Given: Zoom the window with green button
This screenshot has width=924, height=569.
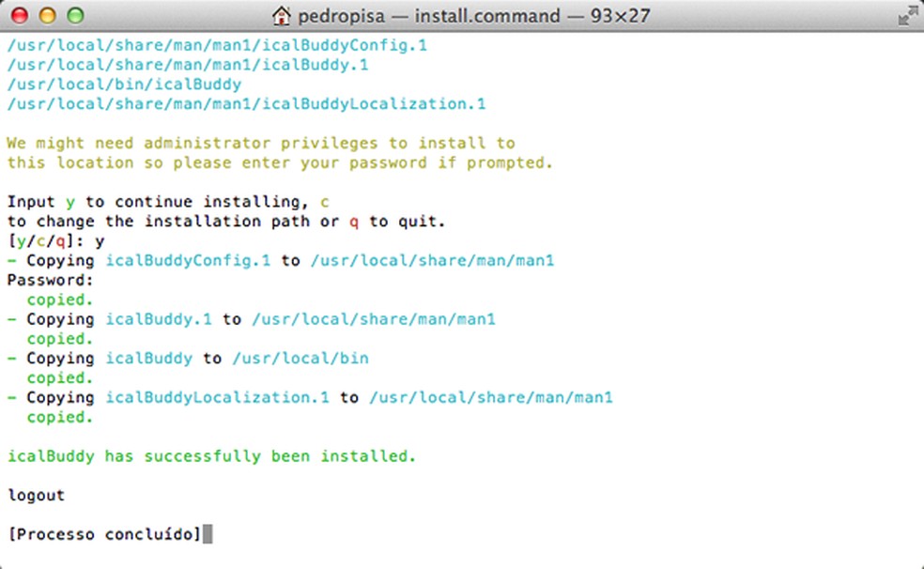Looking at the screenshot, I should 75,15.
